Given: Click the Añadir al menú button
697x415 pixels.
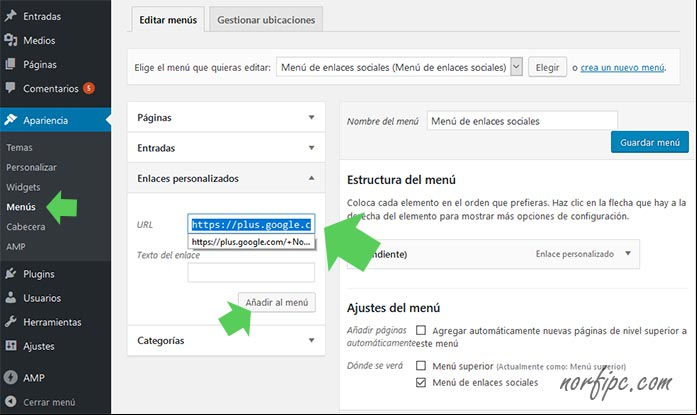Looking at the screenshot, I should click(x=276, y=302).
